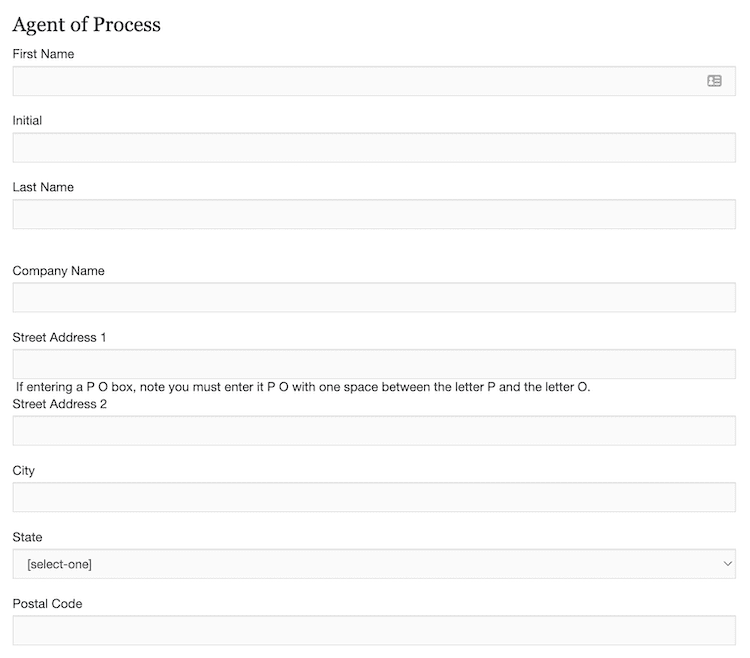Click the First Name label text
Screen dimensions: 750x658
(x=43, y=54)
